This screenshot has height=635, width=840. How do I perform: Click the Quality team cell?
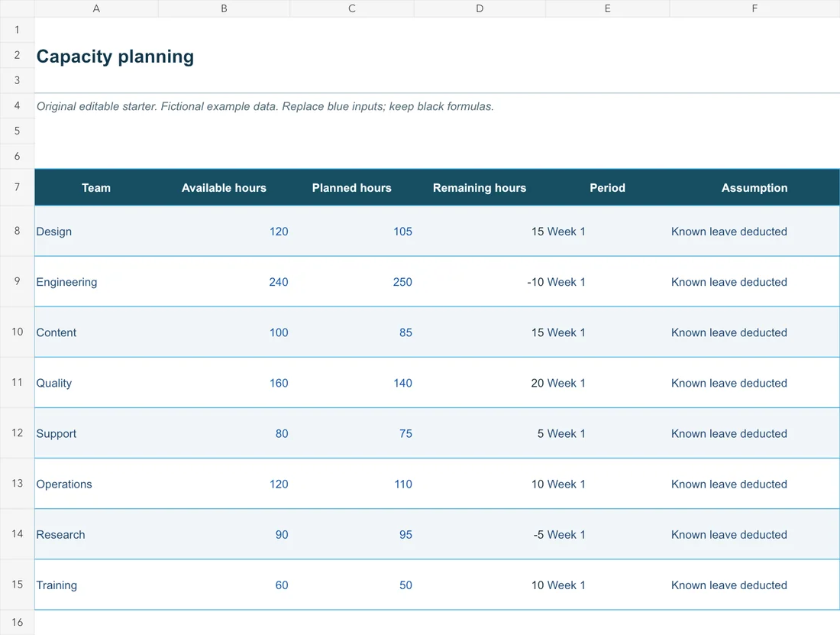click(96, 383)
